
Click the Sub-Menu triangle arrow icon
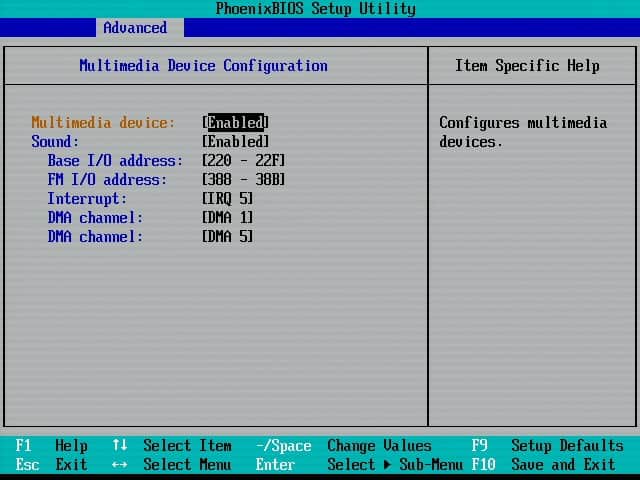387,464
